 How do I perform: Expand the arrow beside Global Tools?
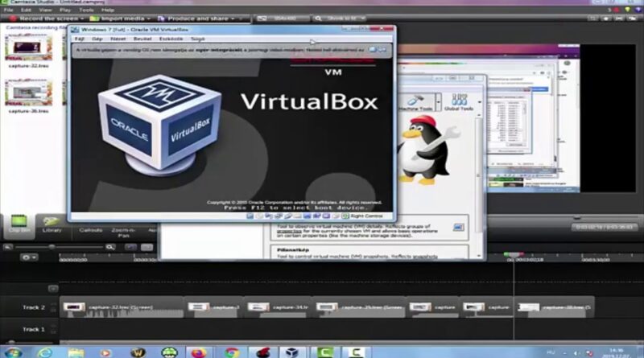(x=479, y=102)
